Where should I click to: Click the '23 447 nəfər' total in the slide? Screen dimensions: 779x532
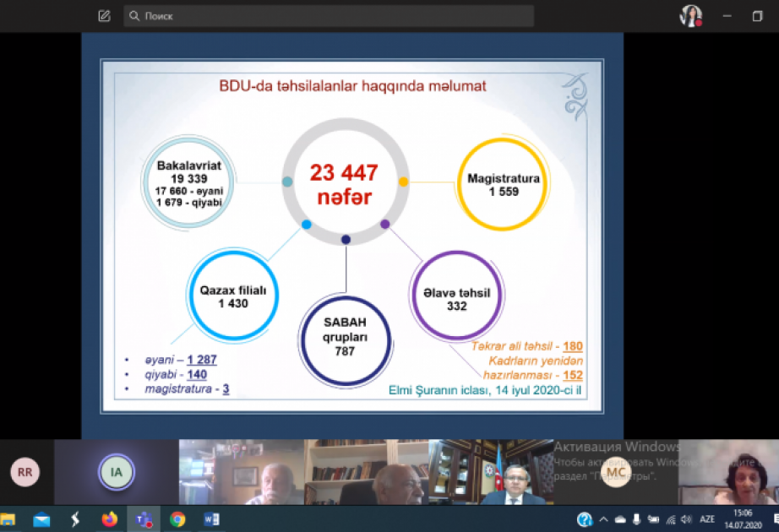click(x=344, y=185)
